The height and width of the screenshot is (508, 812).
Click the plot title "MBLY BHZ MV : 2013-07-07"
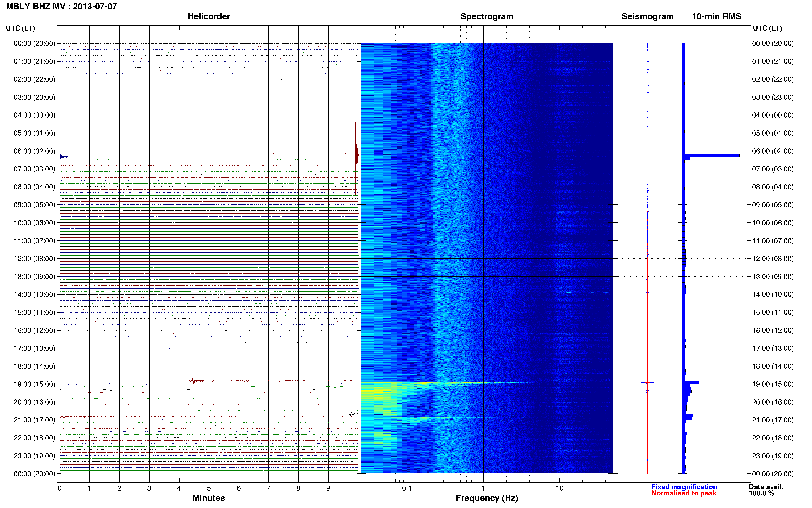point(61,6)
